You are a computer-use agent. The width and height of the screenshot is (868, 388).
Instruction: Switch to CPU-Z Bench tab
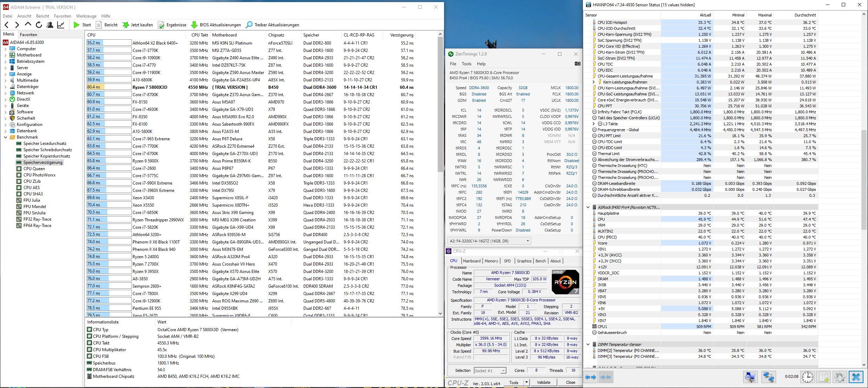click(x=540, y=261)
